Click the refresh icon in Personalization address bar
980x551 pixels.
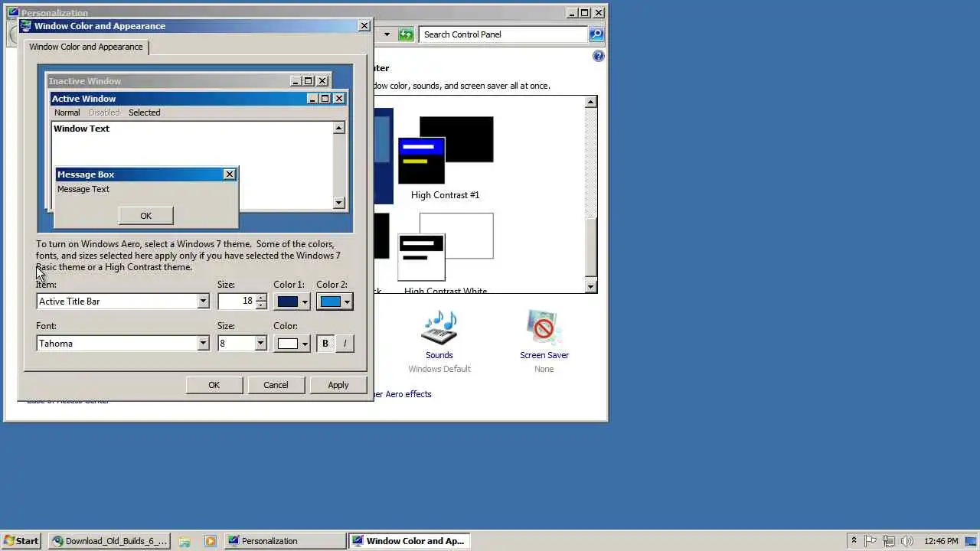(406, 34)
